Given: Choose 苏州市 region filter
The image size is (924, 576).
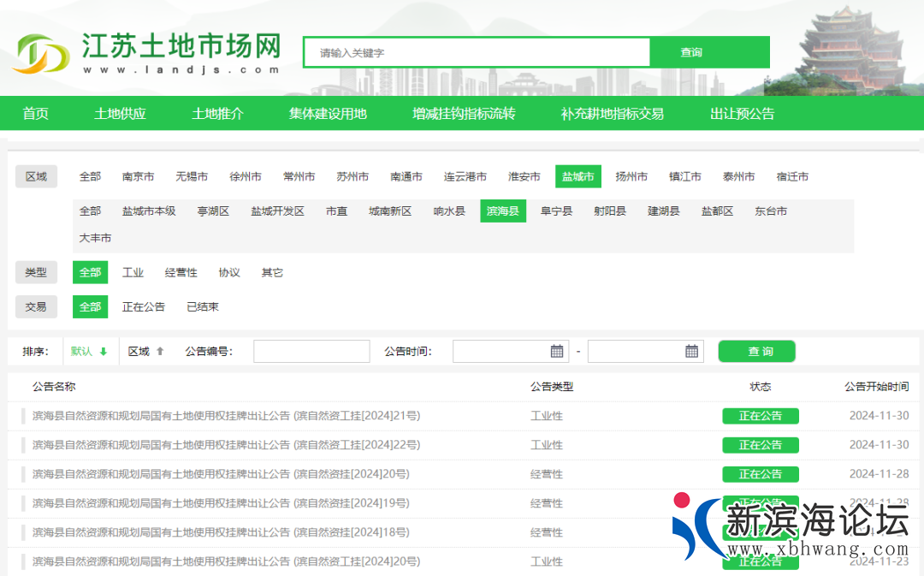Looking at the screenshot, I should click(352, 176).
